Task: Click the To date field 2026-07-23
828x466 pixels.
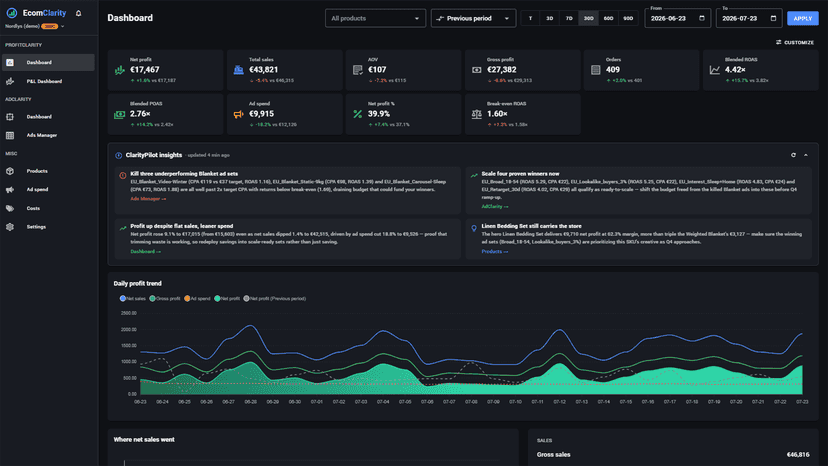Action: point(749,18)
